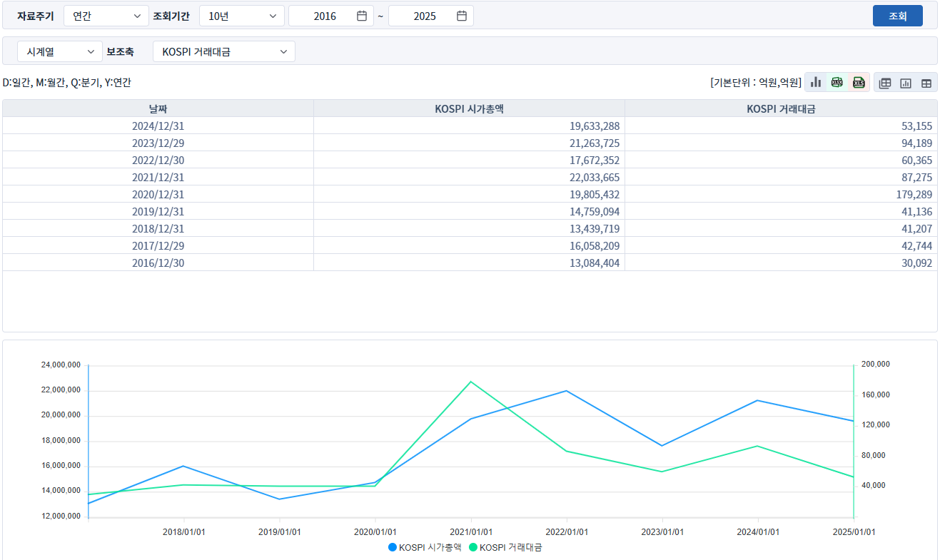
Task: Click the KOSPI 거래대금 column header
Action: (781, 108)
